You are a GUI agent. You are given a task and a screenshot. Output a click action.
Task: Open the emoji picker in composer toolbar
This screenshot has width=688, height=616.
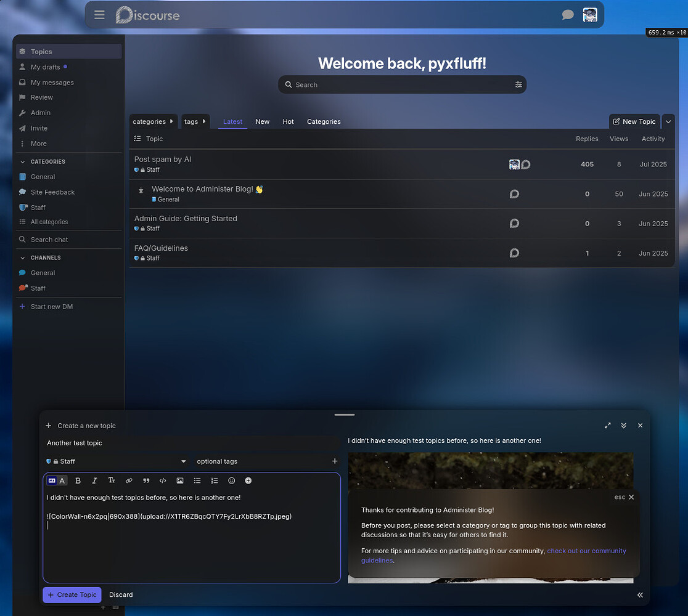(232, 480)
